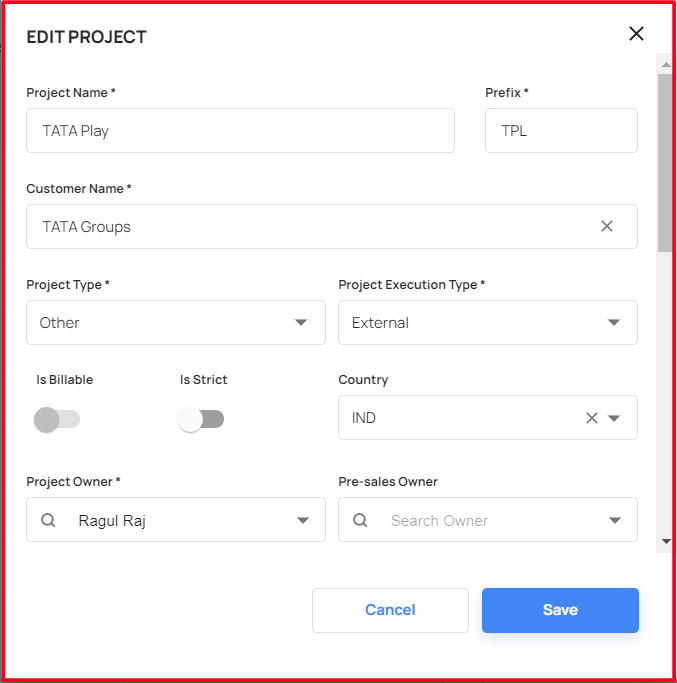The image size is (677, 683).
Task: Expand the Country dropdown arrow
Action: click(614, 418)
